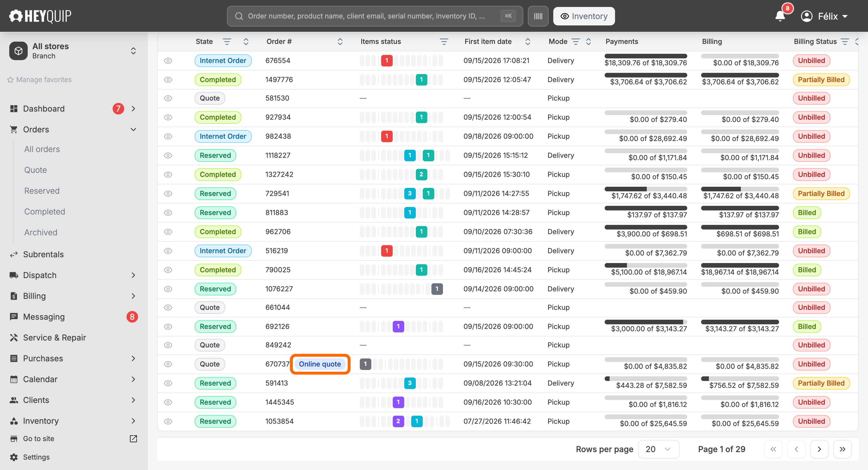Open the Félix user menu
This screenshot has height=470, width=868.
(824, 16)
